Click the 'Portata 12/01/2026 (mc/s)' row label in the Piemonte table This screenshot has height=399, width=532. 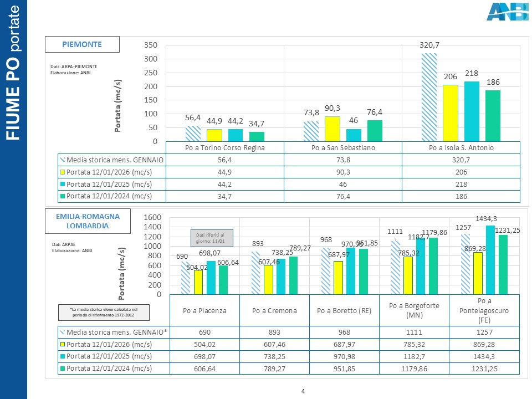point(109,172)
